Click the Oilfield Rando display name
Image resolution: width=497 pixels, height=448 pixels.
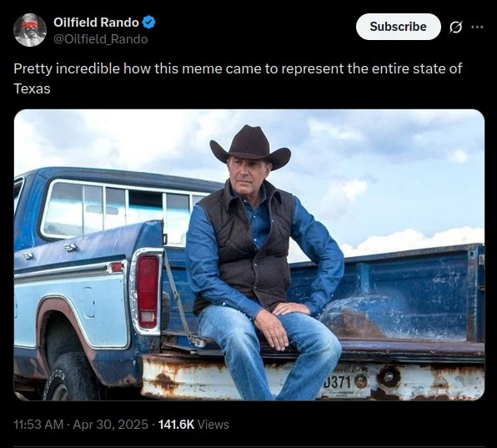coord(96,23)
